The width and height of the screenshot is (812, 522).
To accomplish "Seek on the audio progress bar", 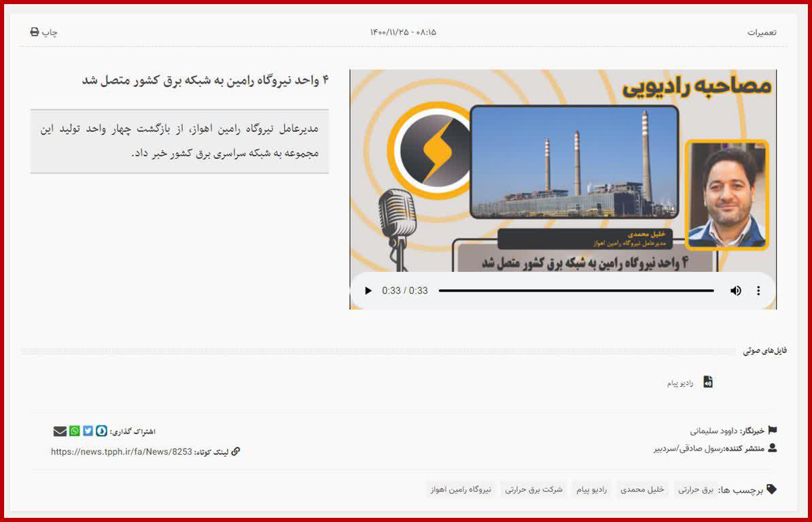I will point(576,290).
